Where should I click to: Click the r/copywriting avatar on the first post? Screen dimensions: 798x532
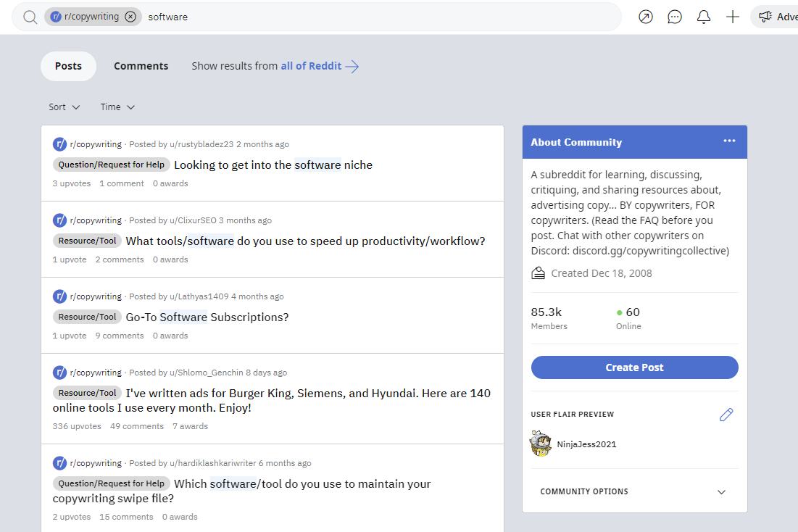59,144
